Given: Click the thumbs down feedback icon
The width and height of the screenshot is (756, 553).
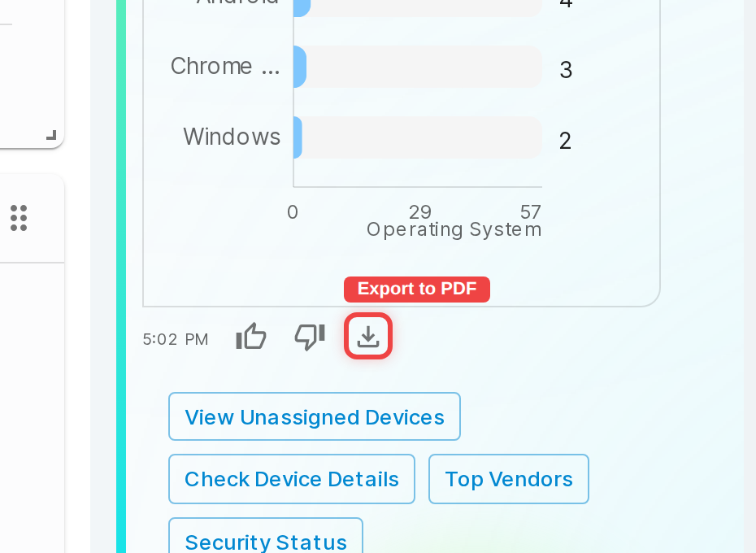Looking at the screenshot, I should tap(310, 337).
